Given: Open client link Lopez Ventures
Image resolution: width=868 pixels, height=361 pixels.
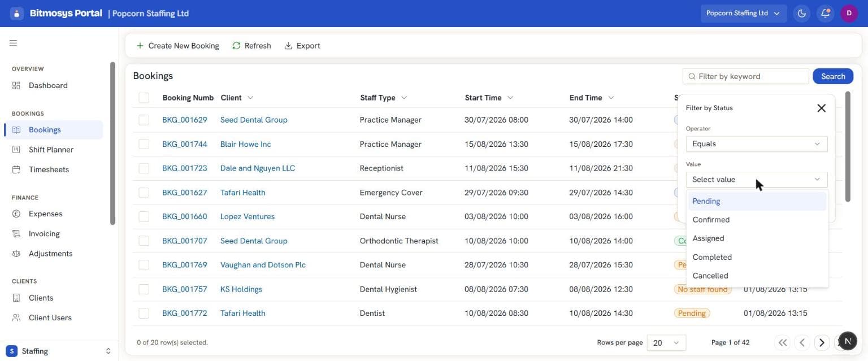Looking at the screenshot, I should click(x=248, y=216).
